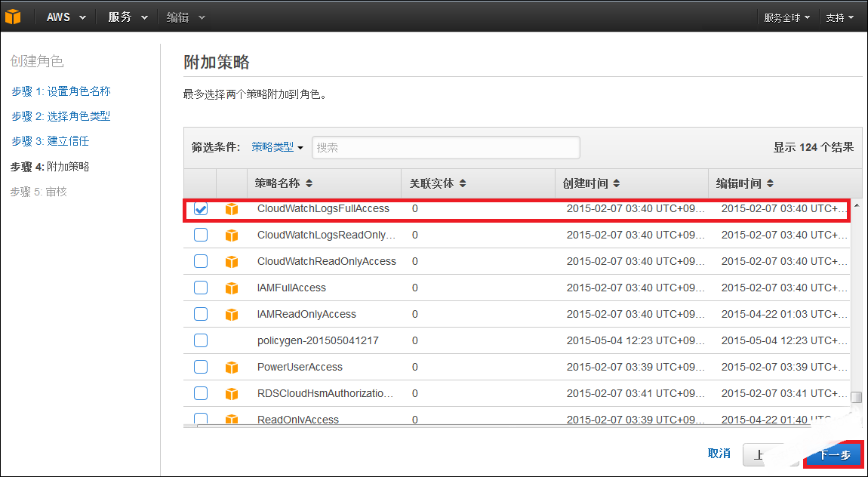Screen dimensions: 868x477
Task: Tick the RDSCloudHsmAuthorization policy checkbox
Action: tap(200, 393)
